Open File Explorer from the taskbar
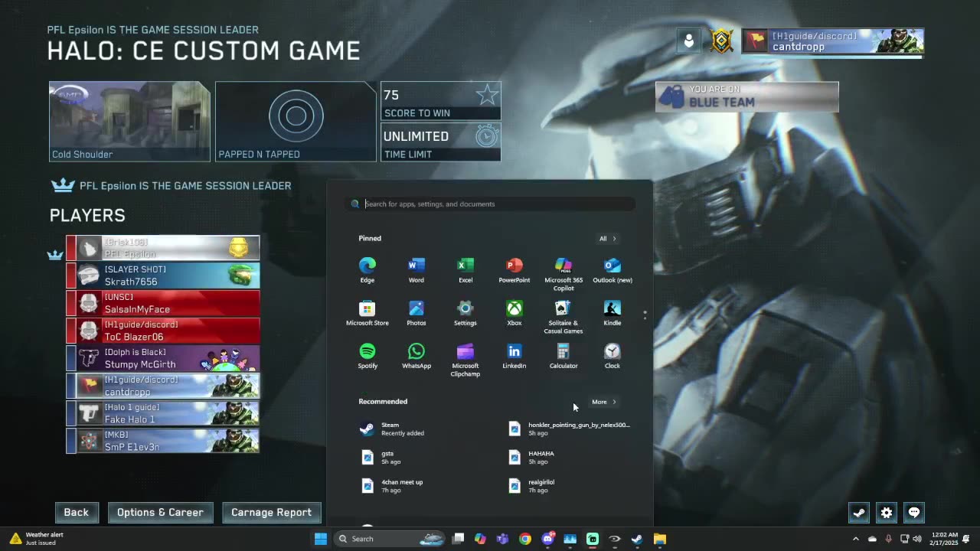Viewport: 980px width, 551px height. pos(659,539)
